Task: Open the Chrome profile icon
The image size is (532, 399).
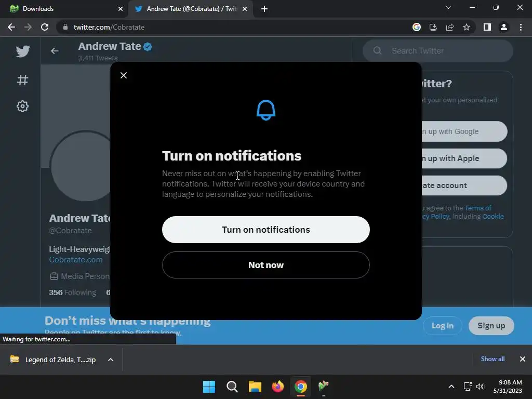Action: coord(504,27)
